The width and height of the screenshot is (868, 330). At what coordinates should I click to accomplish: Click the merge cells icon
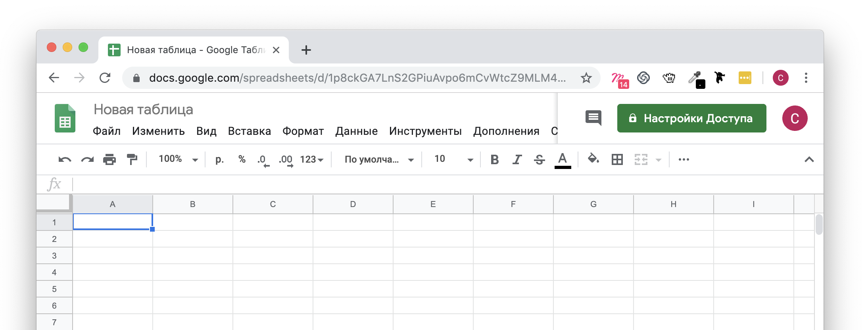pyautogui.click(x=641, y=159)
